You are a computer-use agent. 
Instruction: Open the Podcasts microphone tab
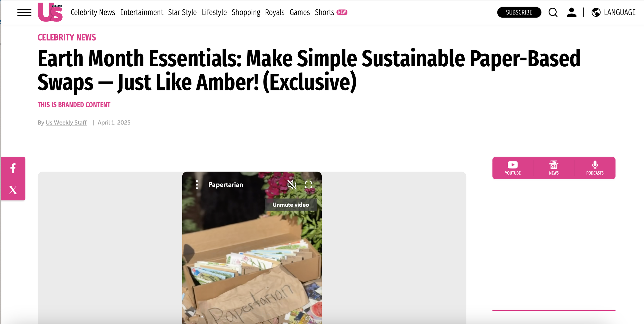(595, 168)
